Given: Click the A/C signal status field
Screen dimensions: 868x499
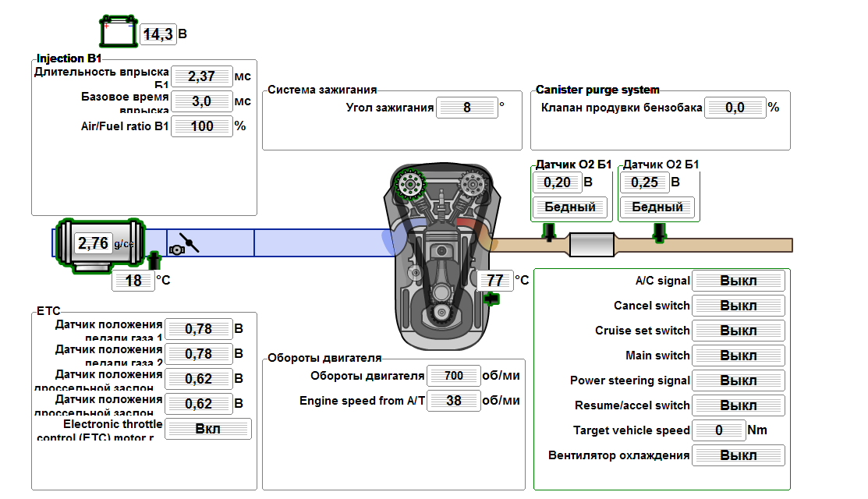Looking at the screenshot, I should click(739, 281).
